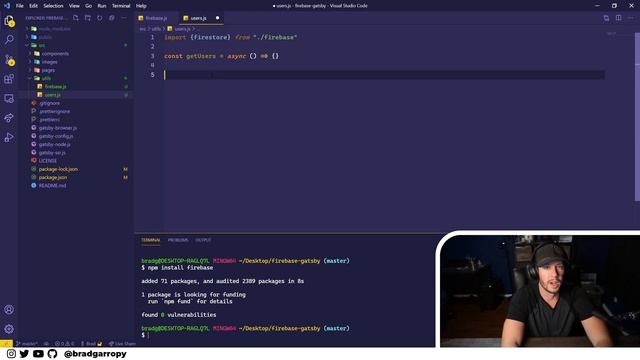
Task: Open editor more actions ellipsis
Action: pos(631,18)
